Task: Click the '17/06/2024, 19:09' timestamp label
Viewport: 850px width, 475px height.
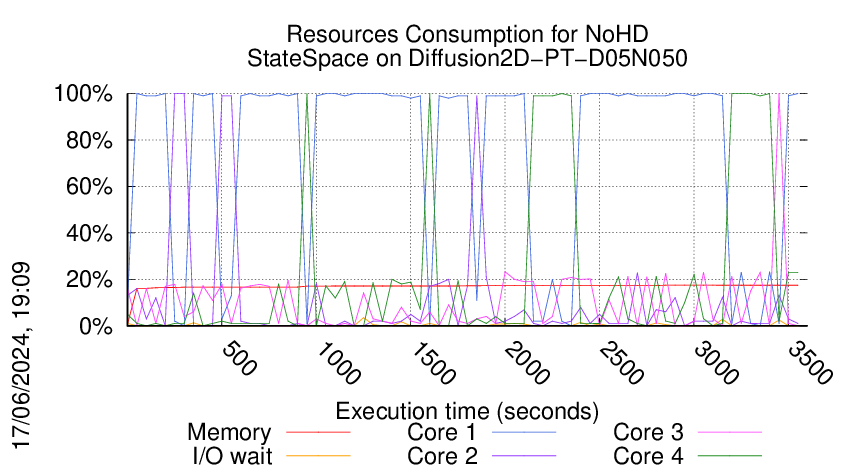Action: (22, 356)
